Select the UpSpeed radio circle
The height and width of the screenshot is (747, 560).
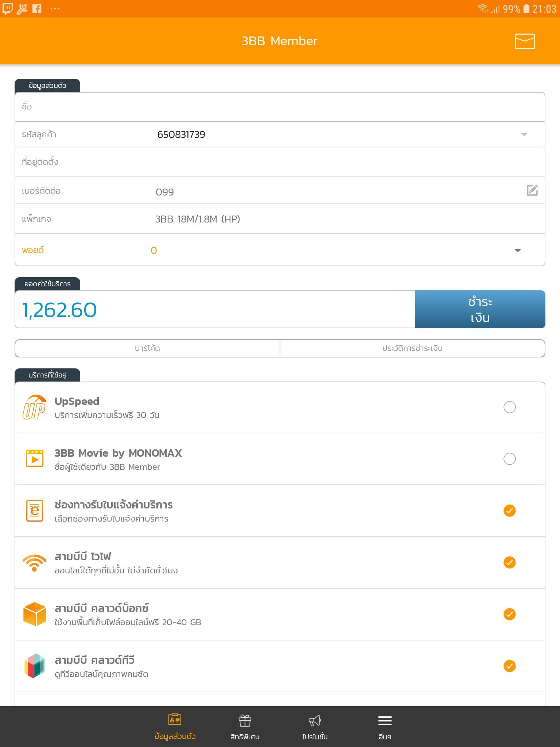(509, 407)
